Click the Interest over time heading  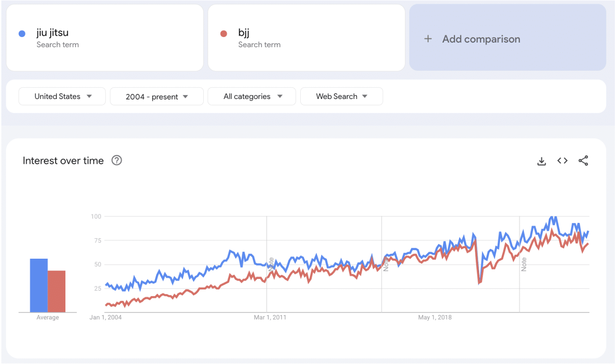[63, 161]
